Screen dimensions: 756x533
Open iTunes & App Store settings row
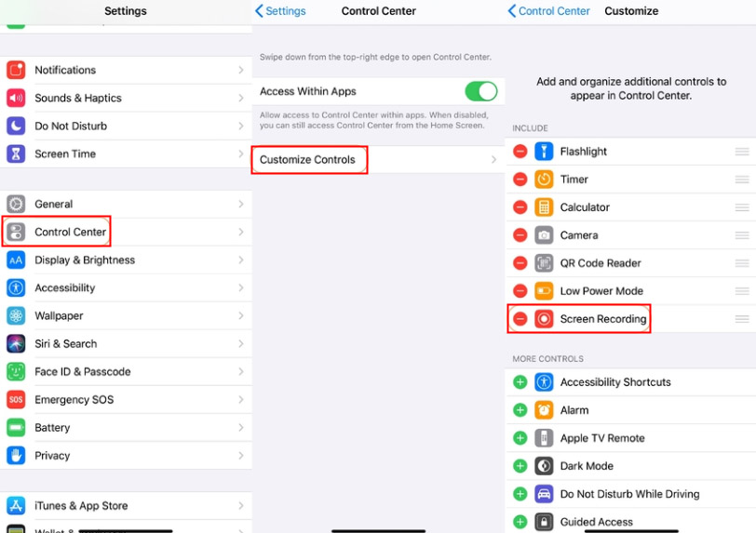click(x=126, y=505)
